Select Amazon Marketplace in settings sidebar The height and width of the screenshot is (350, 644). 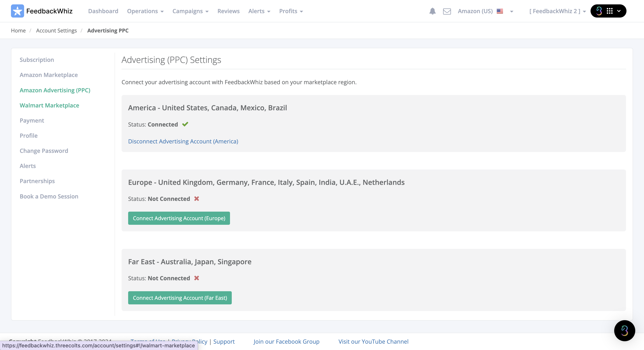[49, 75]
